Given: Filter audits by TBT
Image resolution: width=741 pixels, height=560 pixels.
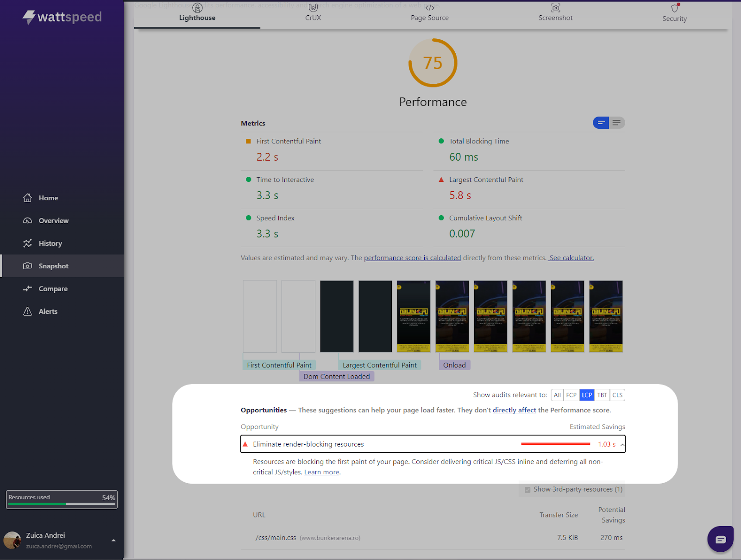Looking at the screenshot, I should click(602, 395).
